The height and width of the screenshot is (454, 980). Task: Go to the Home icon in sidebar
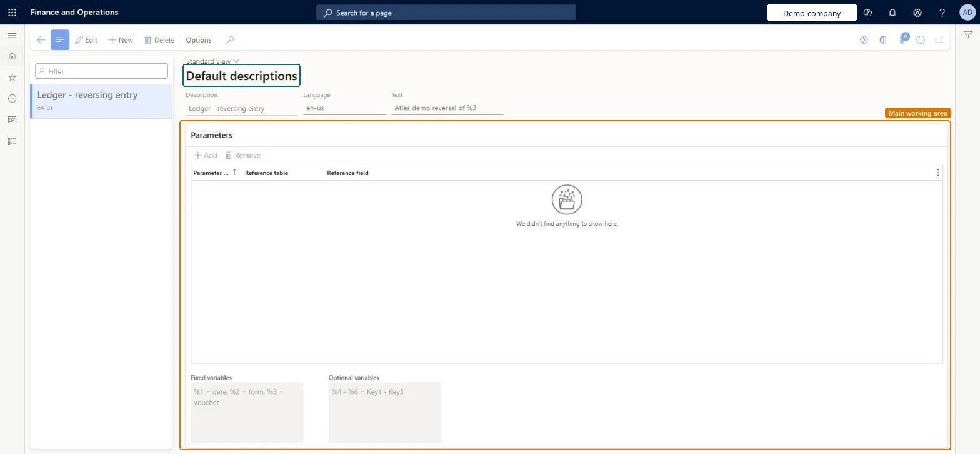click(12, 56)
